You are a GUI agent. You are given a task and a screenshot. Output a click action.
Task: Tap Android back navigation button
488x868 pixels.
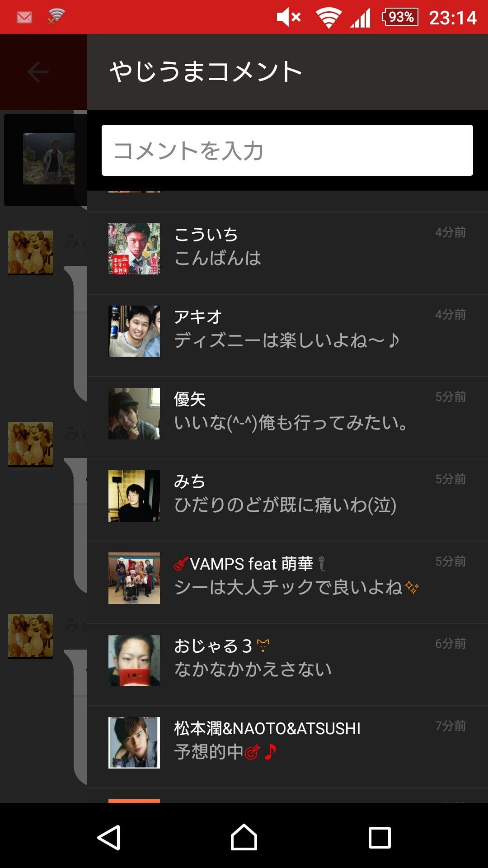coord(109,837)
